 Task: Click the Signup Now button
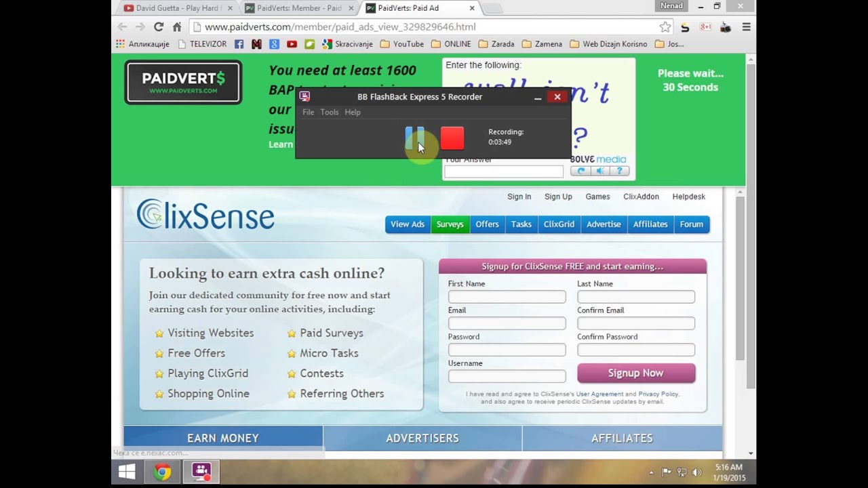point(636,373)
